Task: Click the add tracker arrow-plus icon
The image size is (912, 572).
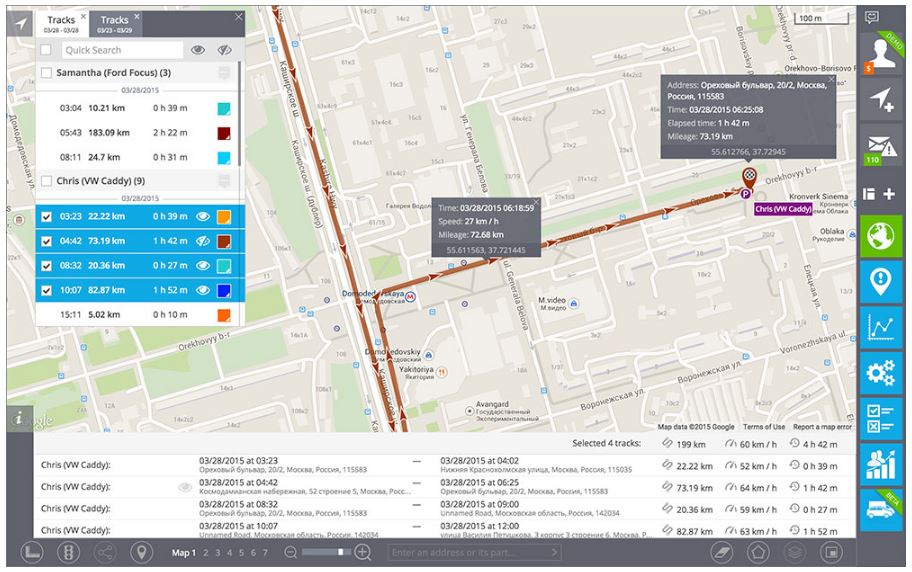Action: click(881, 100)
